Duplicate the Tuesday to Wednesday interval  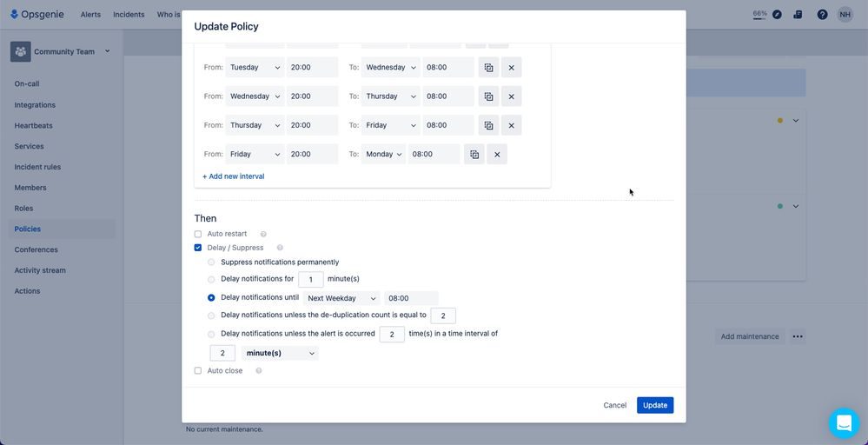(489, 68)
